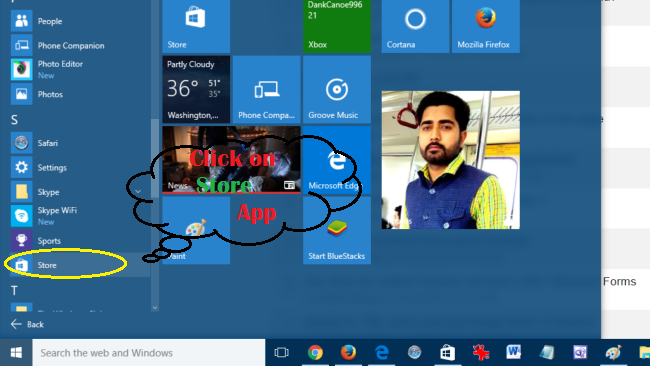The height and width of the screenshot is (366, 650).
Task: Click the Windows Start button
Action: [x=16, y=353]
